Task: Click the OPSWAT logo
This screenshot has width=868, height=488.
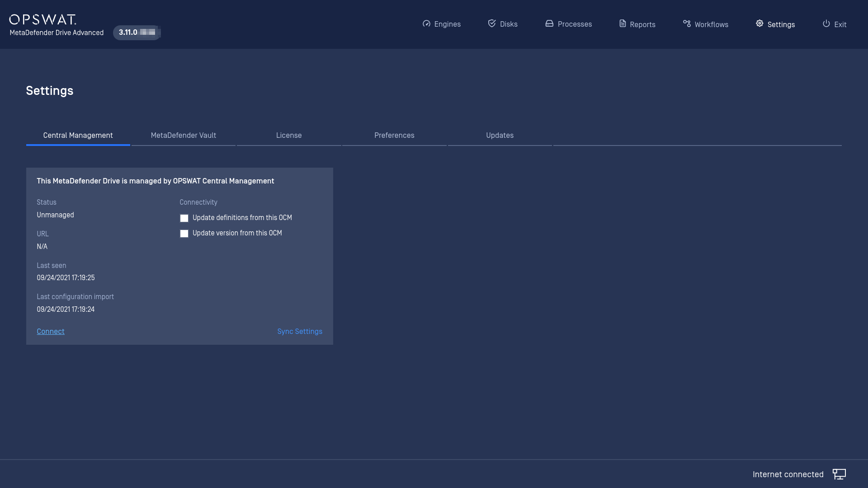Action: click(x=43, y=19)
